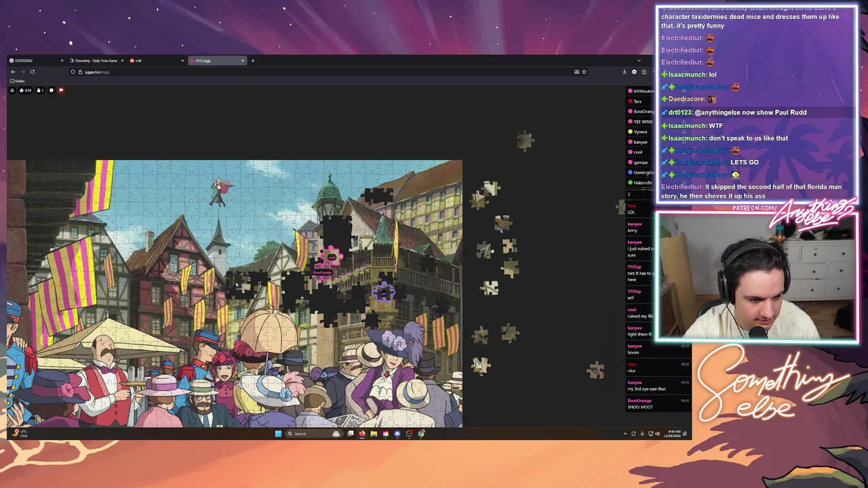
Task: Show hidden system tray icons
Action: click(625, 434)
